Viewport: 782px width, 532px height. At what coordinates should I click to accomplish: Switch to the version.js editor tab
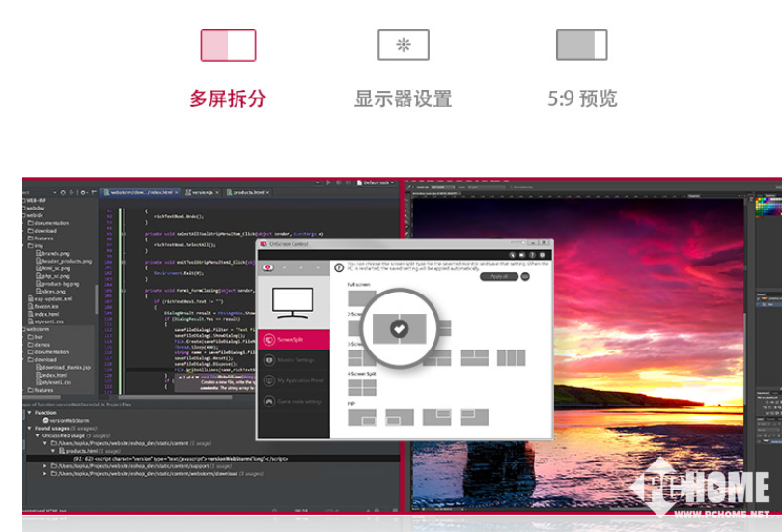point(203,192)
